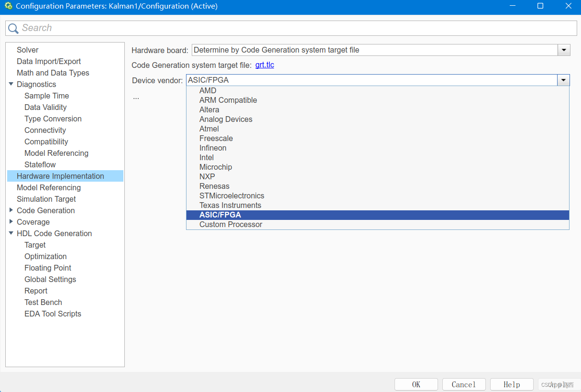Select Altera in the vendor list
The image size is (581, 392).
click(x=378, y=110)
